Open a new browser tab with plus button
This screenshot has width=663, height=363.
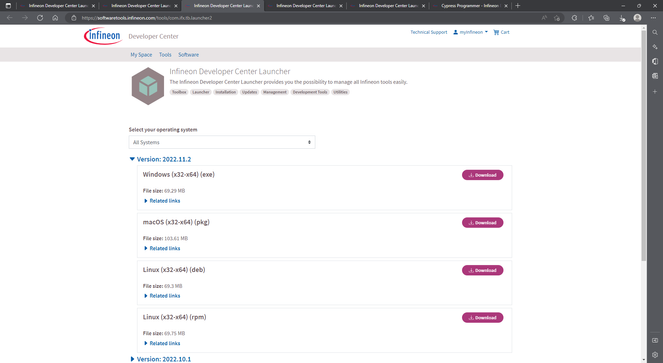[518, 6]
